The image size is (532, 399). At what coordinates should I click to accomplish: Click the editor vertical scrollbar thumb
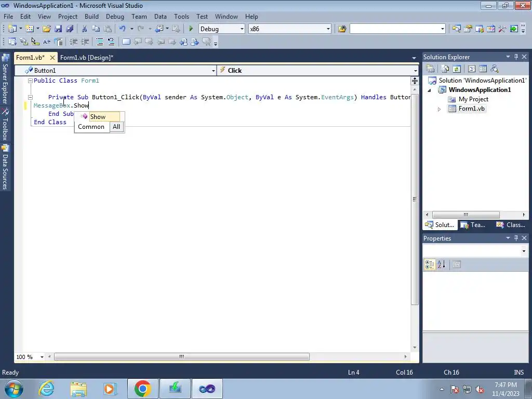415,199
